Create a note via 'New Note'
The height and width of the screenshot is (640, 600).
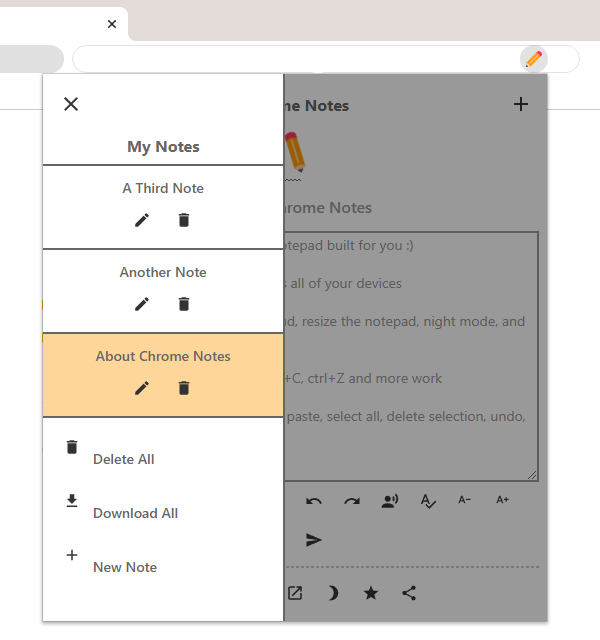click(x=124, y=567)
